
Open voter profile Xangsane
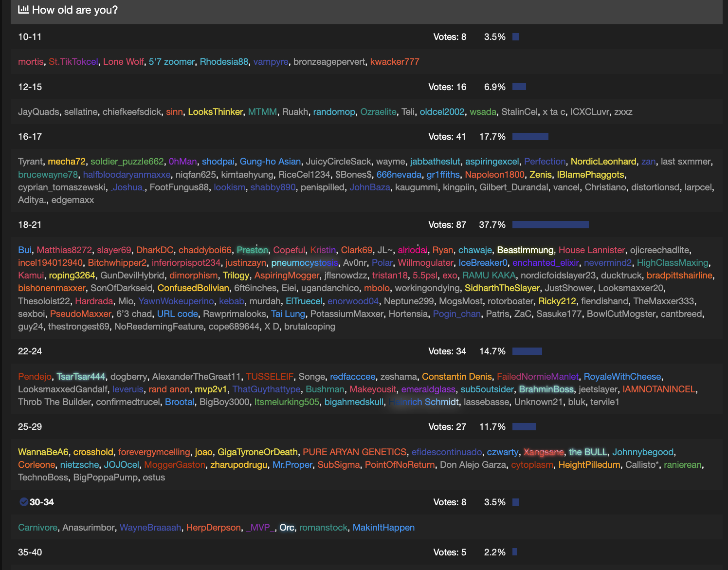point(544,452)
